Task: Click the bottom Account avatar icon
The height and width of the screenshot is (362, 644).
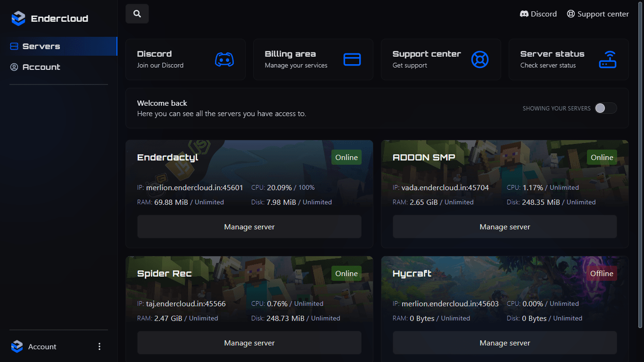Action: pos(17,346)
